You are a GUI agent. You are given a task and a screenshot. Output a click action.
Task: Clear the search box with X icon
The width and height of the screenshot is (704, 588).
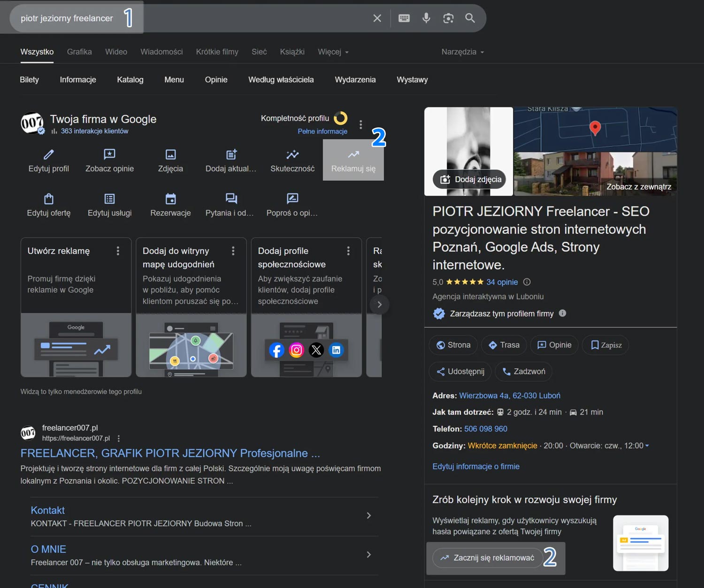[377, 18]
